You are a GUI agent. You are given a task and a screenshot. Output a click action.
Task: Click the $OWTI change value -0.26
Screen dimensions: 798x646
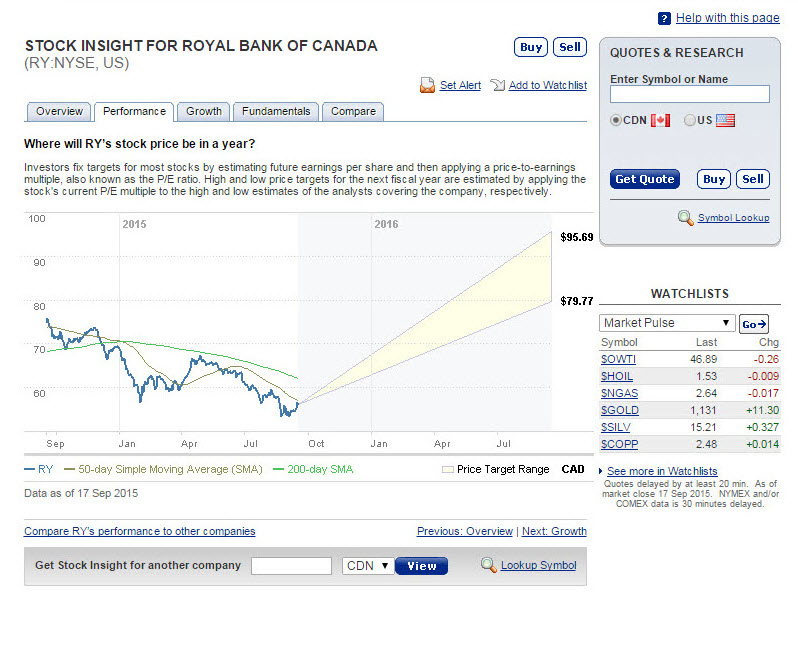click(766, 359)
